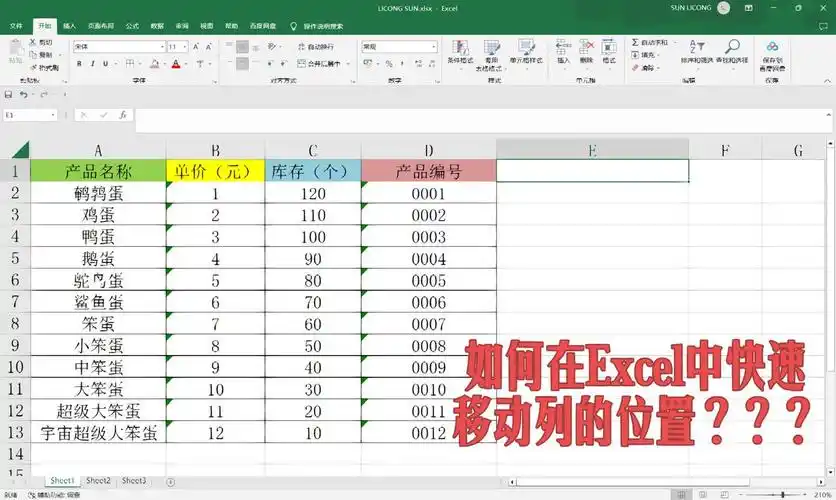Increase font size with the larger A
Viewport: 836px width, 500px height.
196,47
